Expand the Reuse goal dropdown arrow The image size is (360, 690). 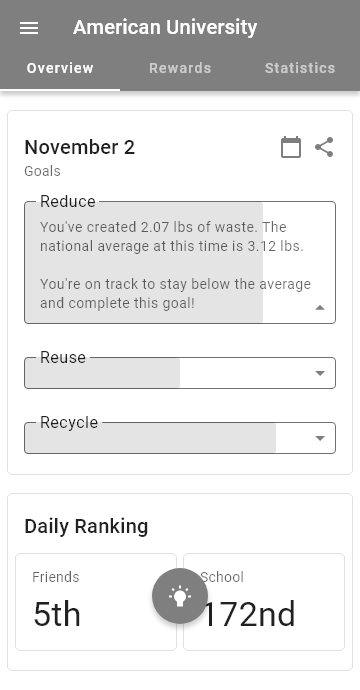(x=320, y=373)
